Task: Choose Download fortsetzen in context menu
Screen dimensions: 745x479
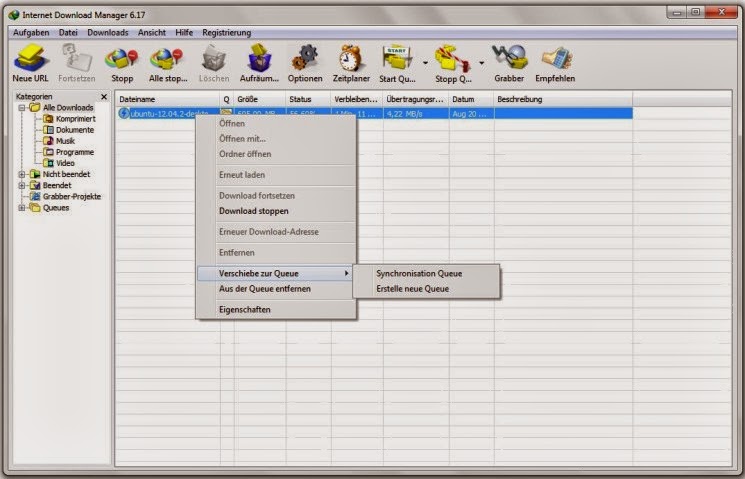Action: coord(276,196)
